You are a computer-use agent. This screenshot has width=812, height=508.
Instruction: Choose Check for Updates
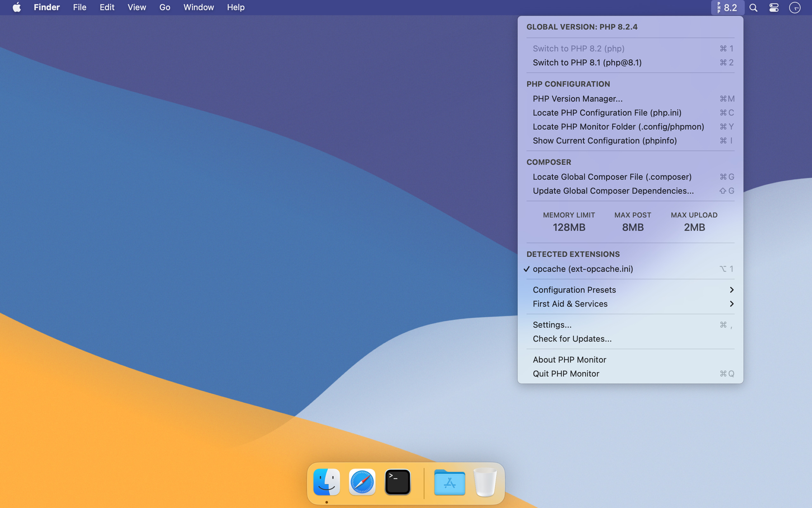631,339
